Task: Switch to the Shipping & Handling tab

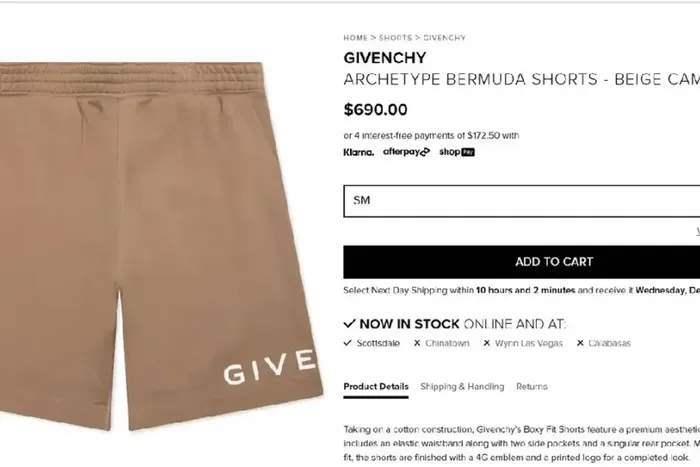Action: click(462, 387)
